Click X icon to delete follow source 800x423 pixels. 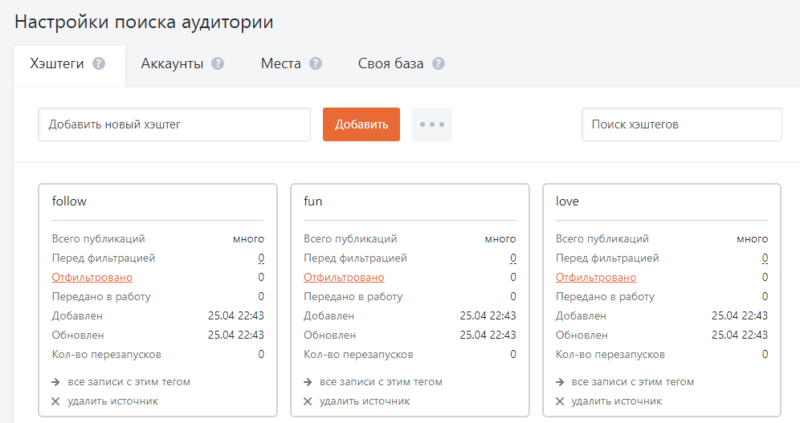coord(55,401)
